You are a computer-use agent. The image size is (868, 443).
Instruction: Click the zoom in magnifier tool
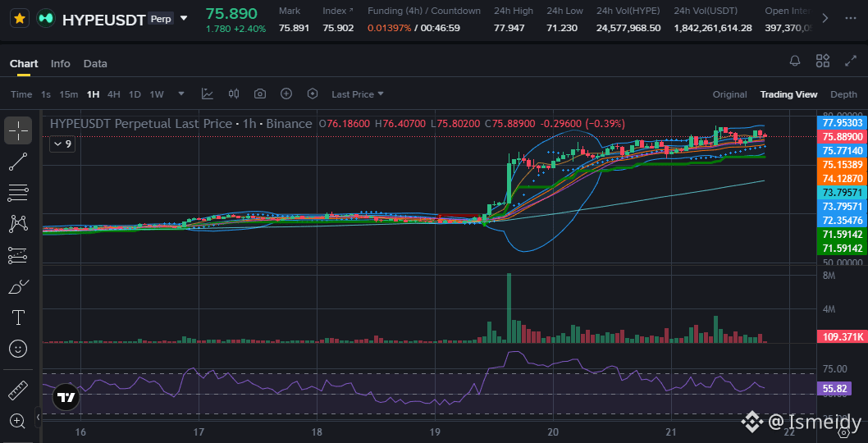click(x=18, y=421)
